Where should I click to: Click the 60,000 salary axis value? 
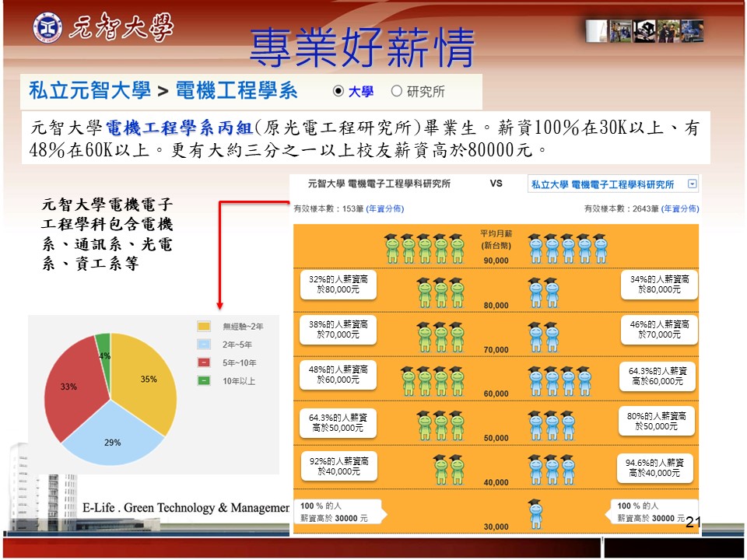pyautogui.click(x=496, y=394)
